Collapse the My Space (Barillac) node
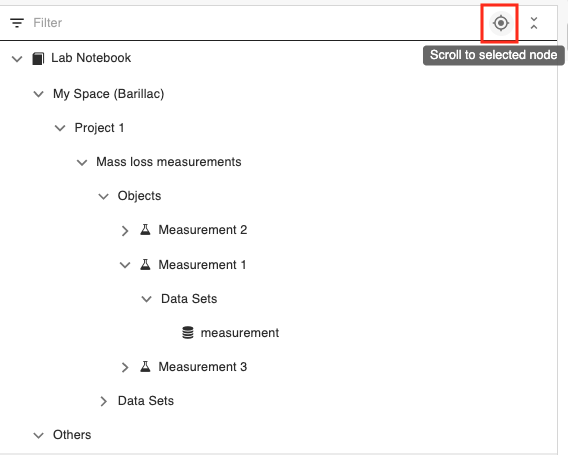This screenshot has height=455, width=568. coord(38,94)
